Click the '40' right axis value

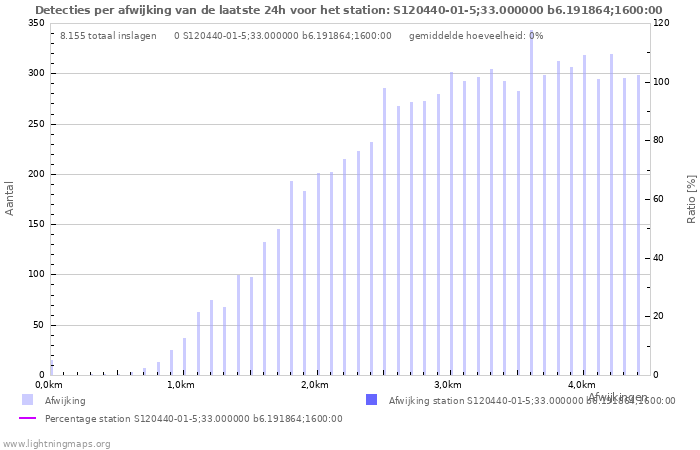pyautogui.click(x=658, y=258)
